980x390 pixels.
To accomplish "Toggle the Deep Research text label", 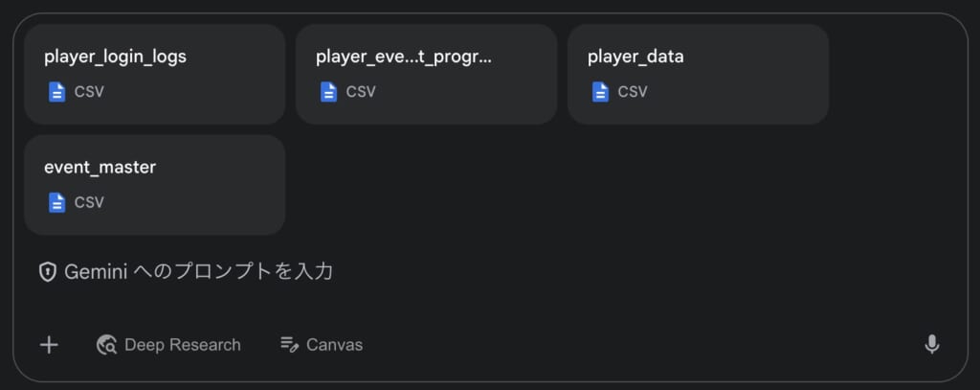I will 182,345.
